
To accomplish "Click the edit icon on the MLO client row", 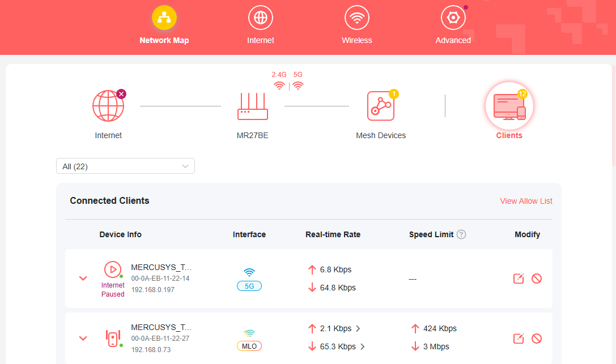I will [x=518, y=338].
